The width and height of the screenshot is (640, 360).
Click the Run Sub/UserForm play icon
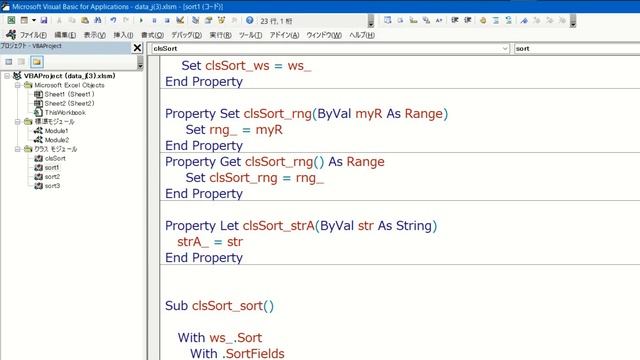(141, 20)
